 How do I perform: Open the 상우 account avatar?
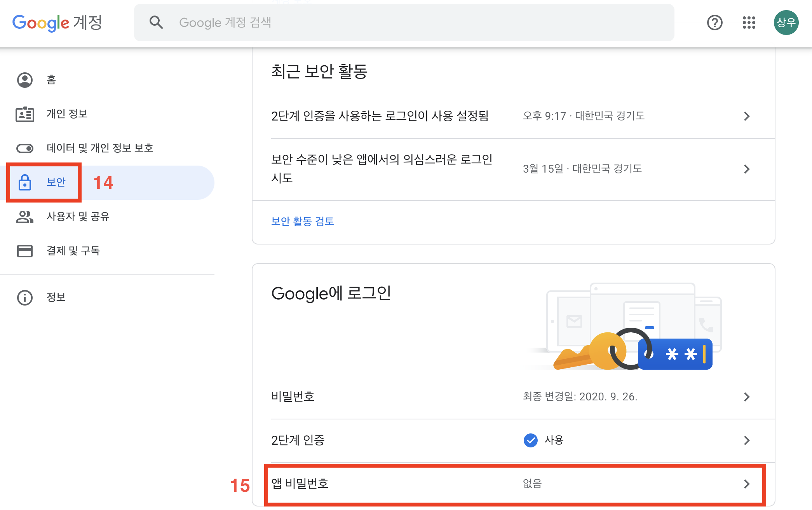point(786,23)
